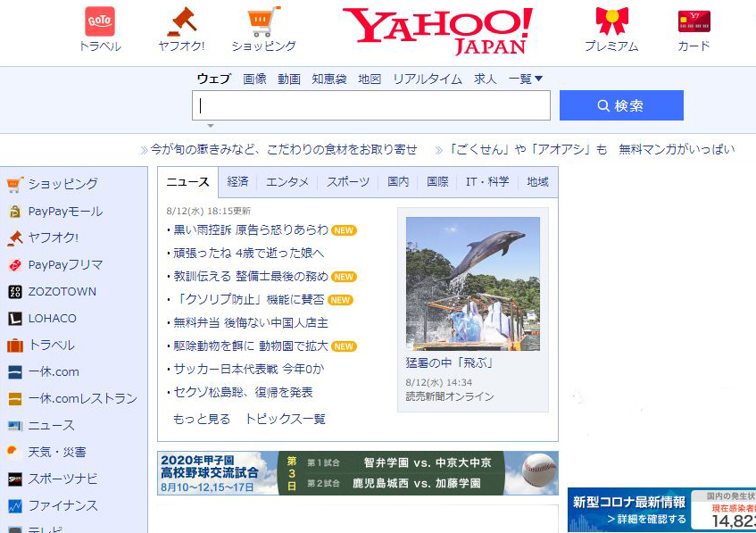Screen dimensions: 756x533
Task: Open the dolphin jumping news thumbnail
Action: point(472,284)
